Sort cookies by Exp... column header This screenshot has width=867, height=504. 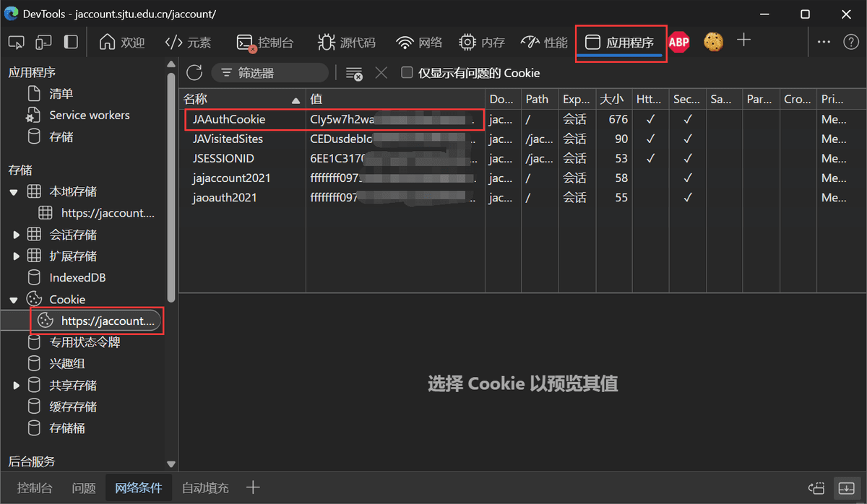click(577, 100)
